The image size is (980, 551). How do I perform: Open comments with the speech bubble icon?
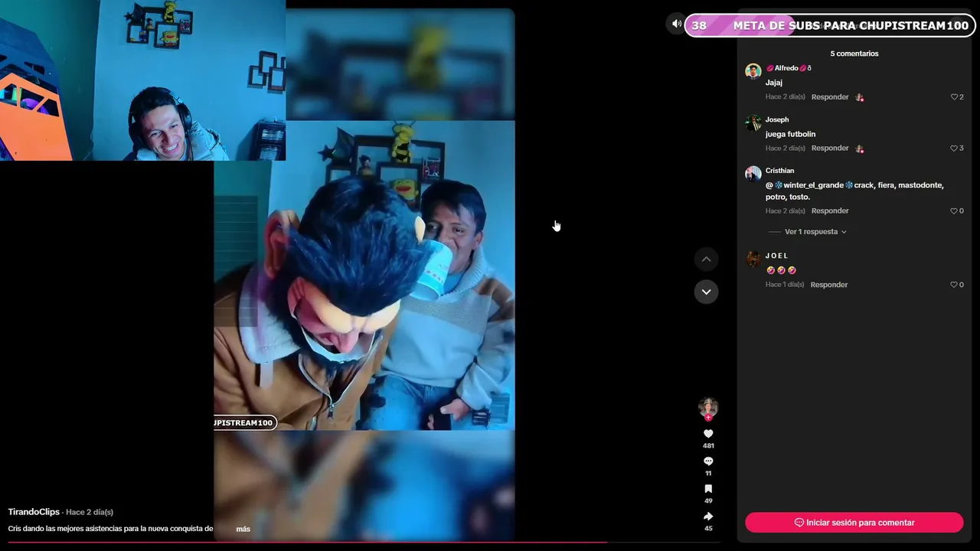pyautogui.click(x=708, y=461)
